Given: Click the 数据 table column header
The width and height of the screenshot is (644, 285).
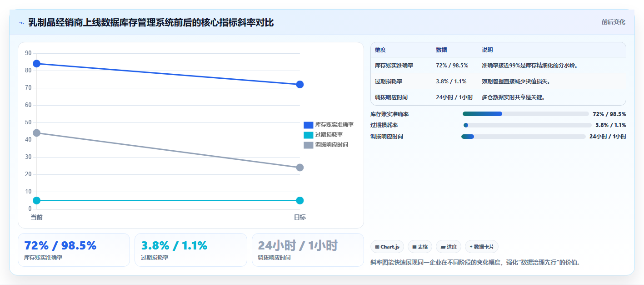Looking at the screenshot, I should (x=441, y=50).
